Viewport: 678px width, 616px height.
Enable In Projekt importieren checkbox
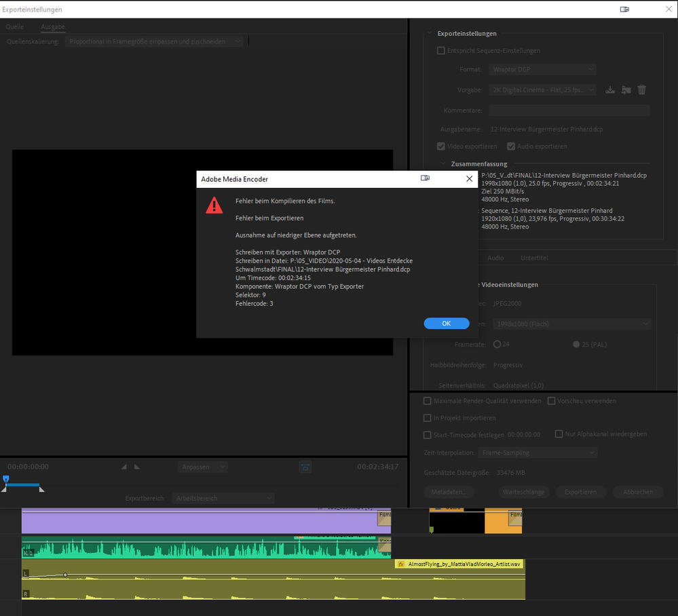click(x=427, y=418)
